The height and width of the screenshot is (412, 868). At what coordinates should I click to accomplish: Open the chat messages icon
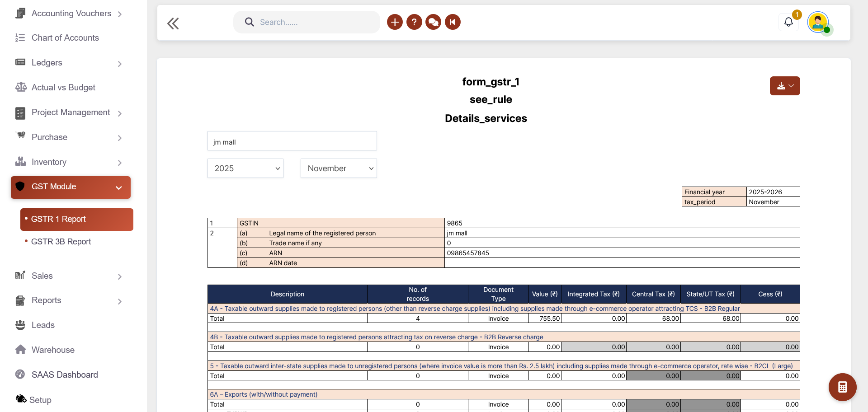pos(433,22)
